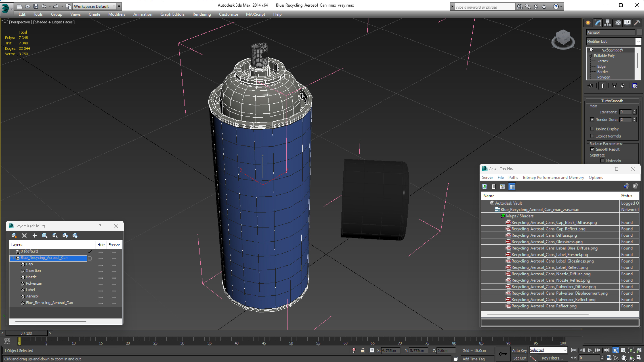The height and width of the screenshot is (362, 644).
Task: Open the Modifiers menu
Action: pos(116,14)
